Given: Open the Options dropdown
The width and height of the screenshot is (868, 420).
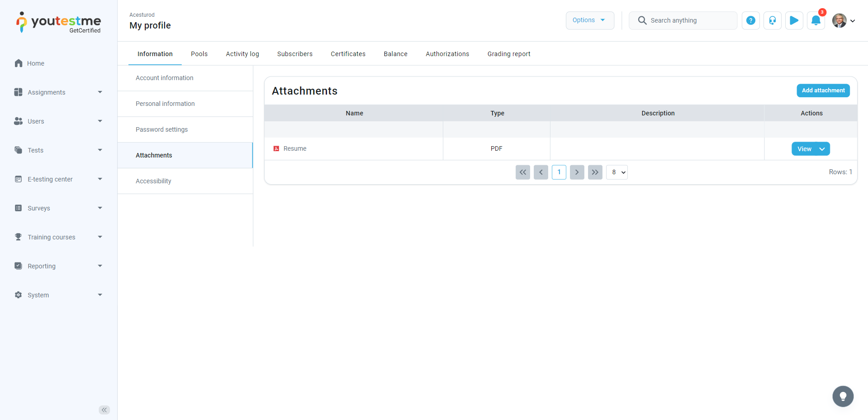Looking at the screenshot, I should (x=589, y=20).
